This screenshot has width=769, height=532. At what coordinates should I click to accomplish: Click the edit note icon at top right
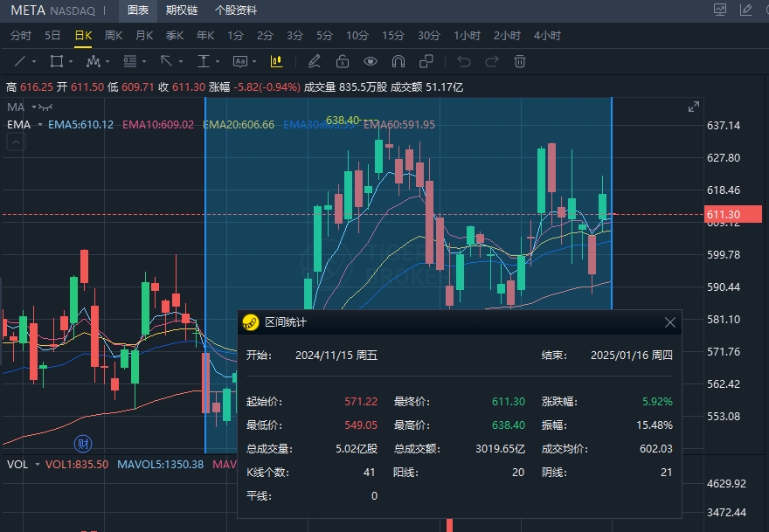click(x=746, y=10)
